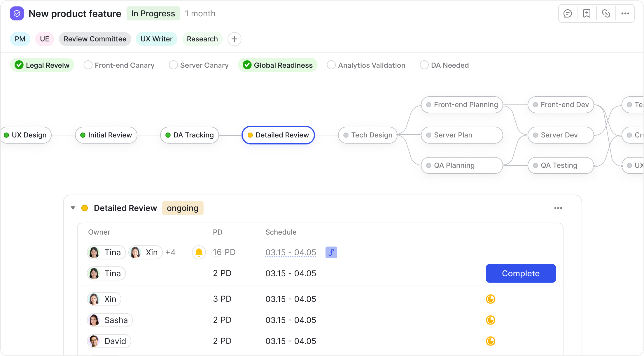Expand the +4 owners list next to Xin
644x356 pixels.
coord(170,252)
